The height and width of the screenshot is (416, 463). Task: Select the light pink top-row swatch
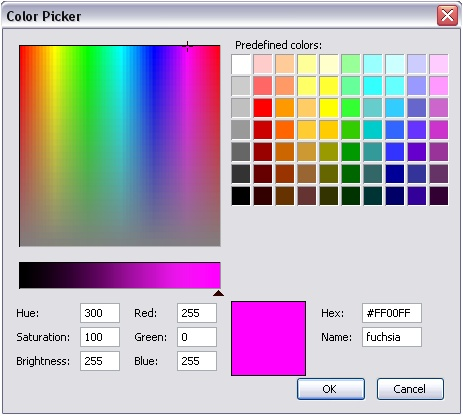(263, 64)
